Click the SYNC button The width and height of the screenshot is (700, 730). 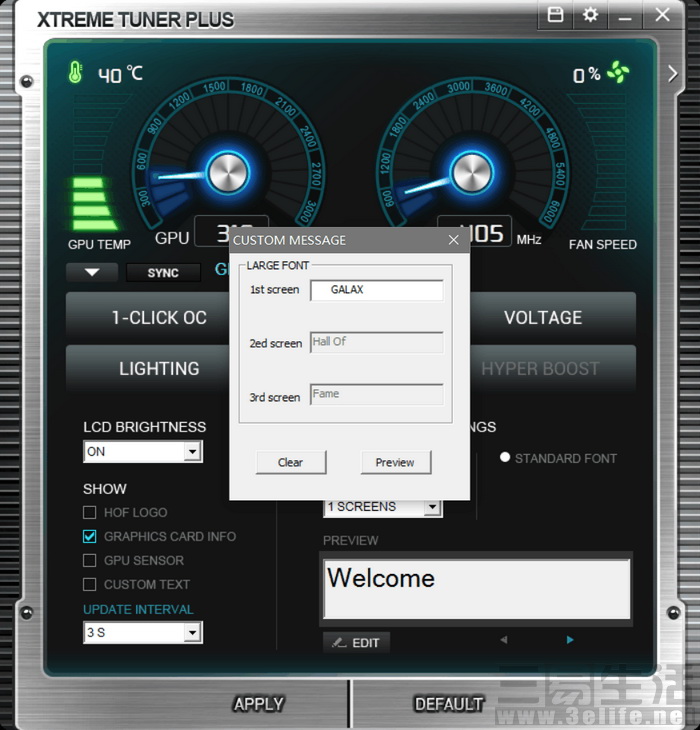pos(163,273)
